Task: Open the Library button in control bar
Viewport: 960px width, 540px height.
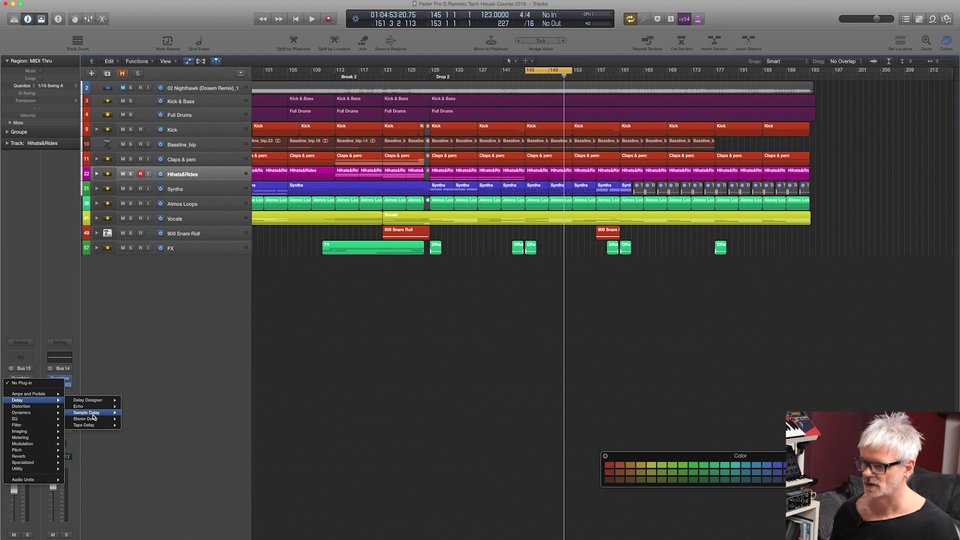Action: point(14,19)
